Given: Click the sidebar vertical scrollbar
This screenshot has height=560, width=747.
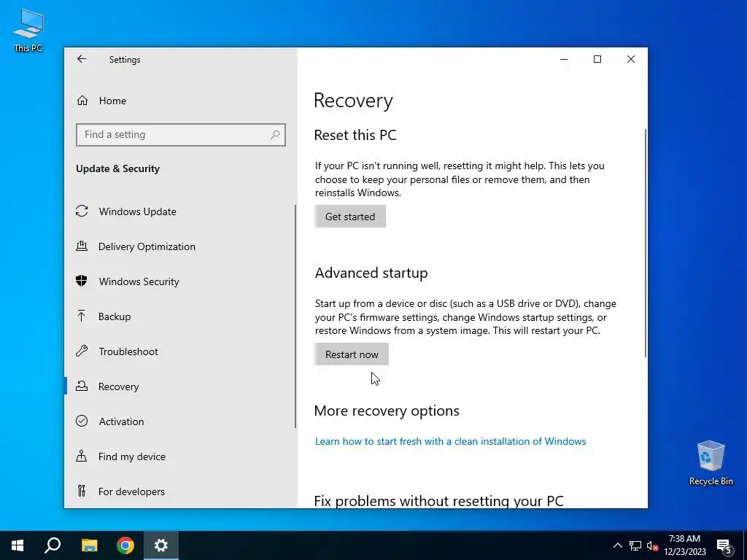Looking at the screenshot, I should (x=295, y=316).
